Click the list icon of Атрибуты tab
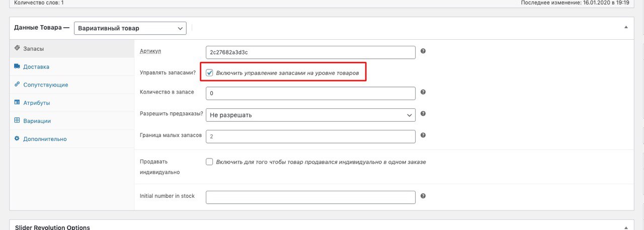Screen dimensions: 644x230 [17, 103]
